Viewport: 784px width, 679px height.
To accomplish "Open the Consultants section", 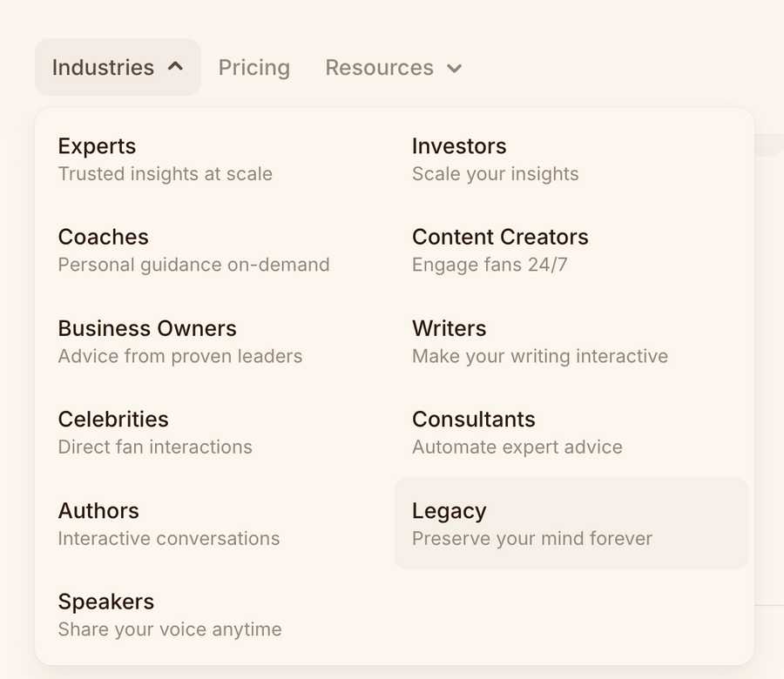I will click(x=474, y=419).
